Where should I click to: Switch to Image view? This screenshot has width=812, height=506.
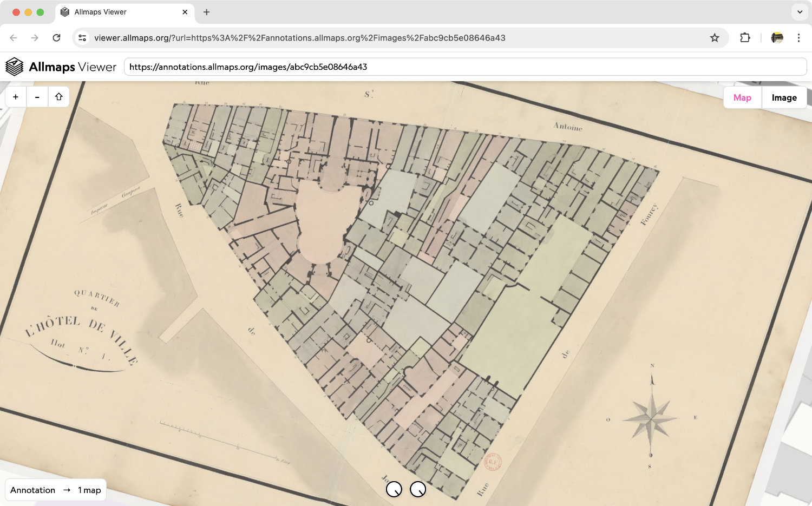(x=784, y=97)
